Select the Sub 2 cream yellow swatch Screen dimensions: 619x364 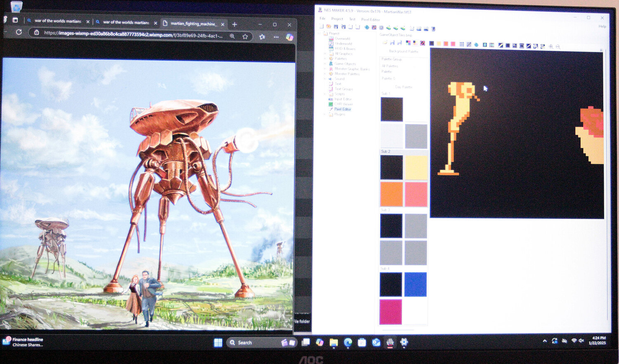click(416, 167)
